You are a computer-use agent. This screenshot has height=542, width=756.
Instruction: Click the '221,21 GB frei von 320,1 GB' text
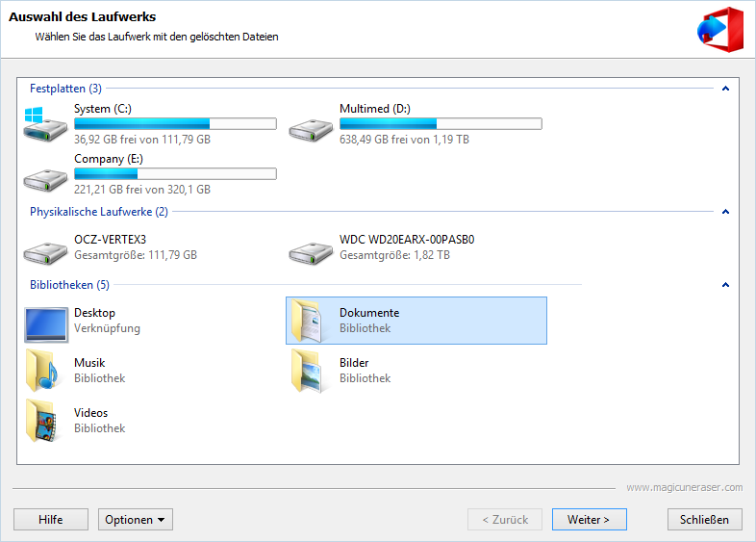coord(142,190)
